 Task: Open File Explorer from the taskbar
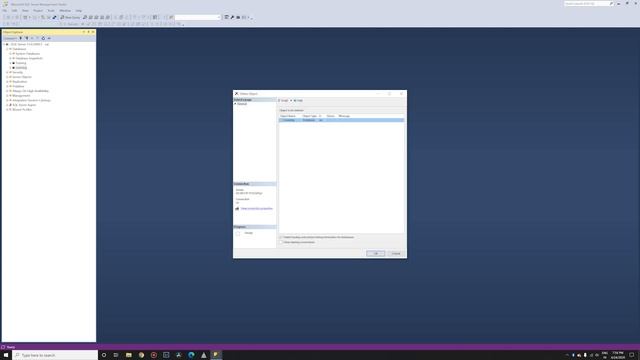[129, 355]
